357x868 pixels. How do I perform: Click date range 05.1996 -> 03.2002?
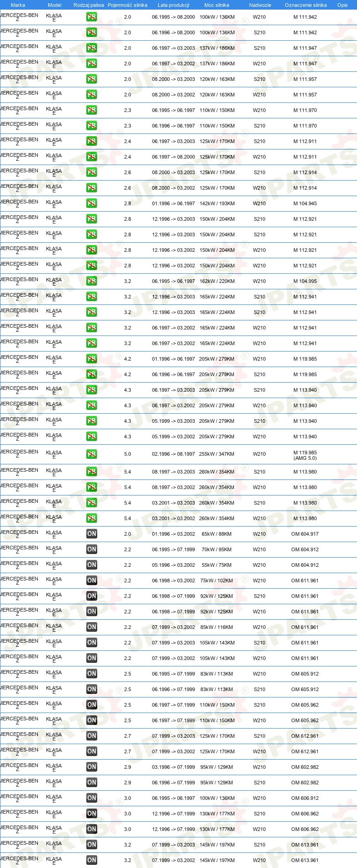173,565
